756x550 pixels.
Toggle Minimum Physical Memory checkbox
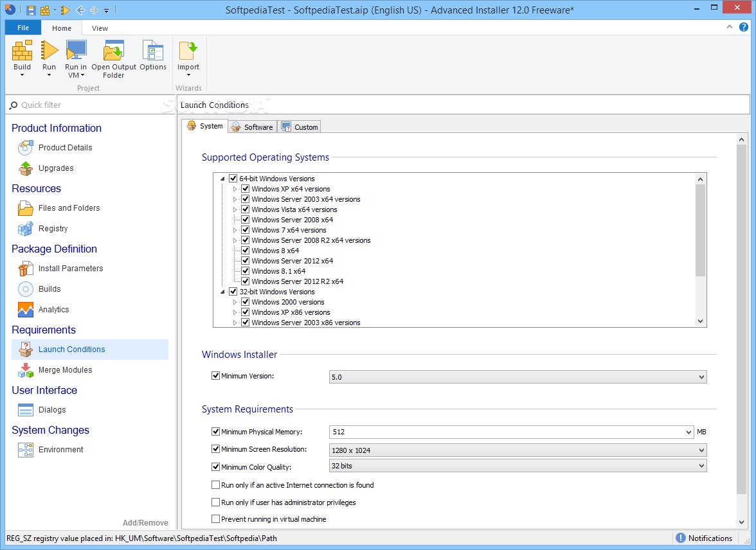[x=215, y=431]
